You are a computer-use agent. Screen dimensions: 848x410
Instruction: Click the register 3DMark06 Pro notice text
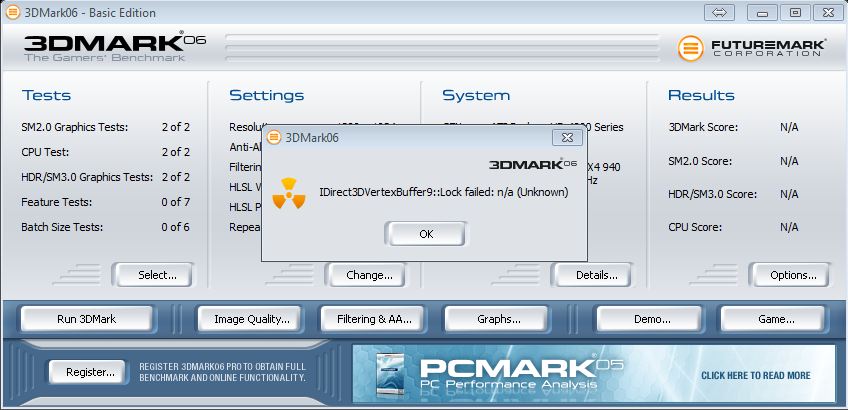pyautogui.click(x=222, y=372)
